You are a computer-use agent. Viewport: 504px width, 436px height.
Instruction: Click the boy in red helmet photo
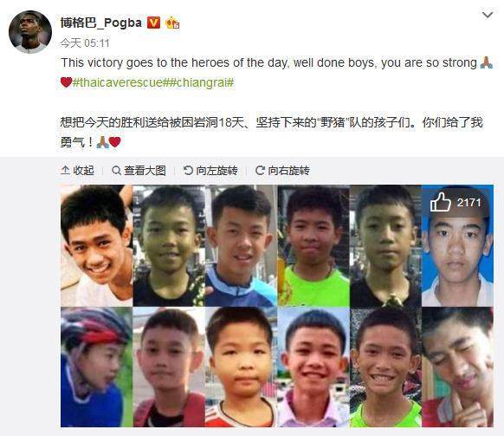click(96, 367)
